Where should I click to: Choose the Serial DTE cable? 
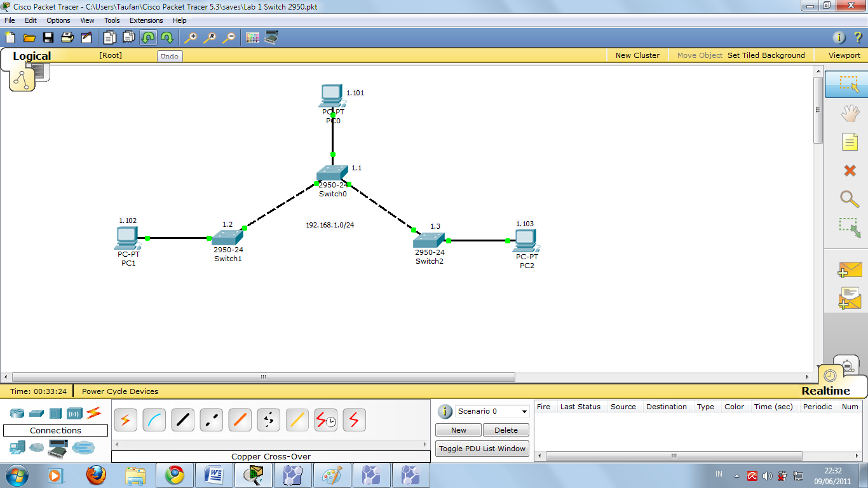(x=355, y=420)
